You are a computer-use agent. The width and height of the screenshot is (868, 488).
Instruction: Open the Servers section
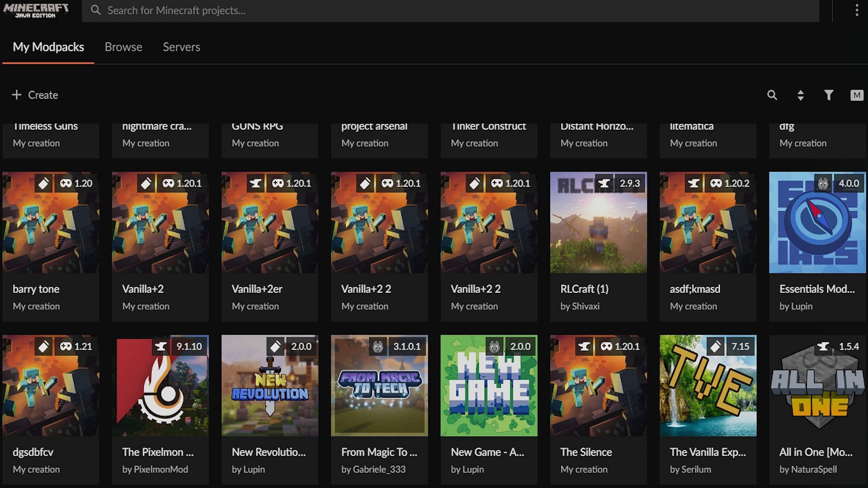[x=181, y=47]
